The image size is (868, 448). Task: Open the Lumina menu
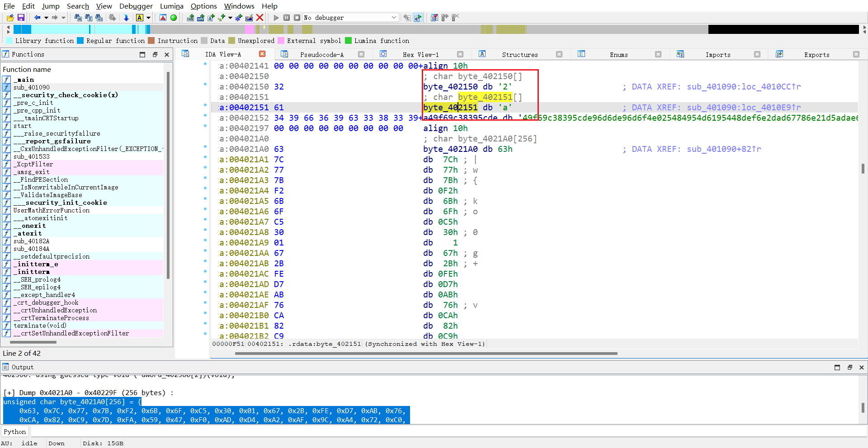tap(172, 6)
